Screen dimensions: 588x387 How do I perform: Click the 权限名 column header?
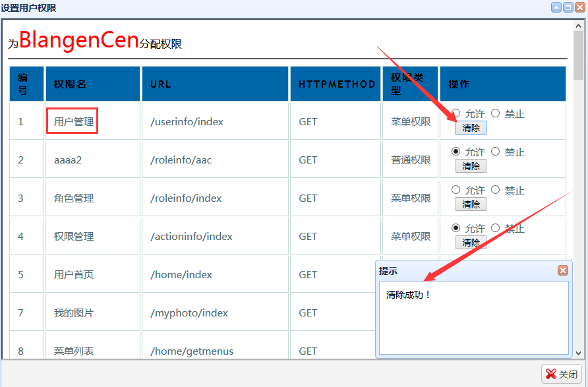(x=93, y=84)
